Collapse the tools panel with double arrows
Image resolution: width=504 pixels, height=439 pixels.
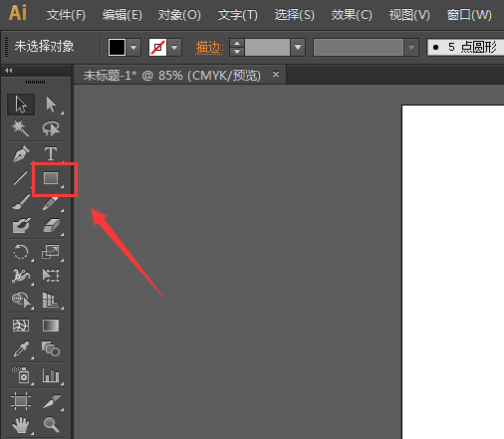(9, 70)
